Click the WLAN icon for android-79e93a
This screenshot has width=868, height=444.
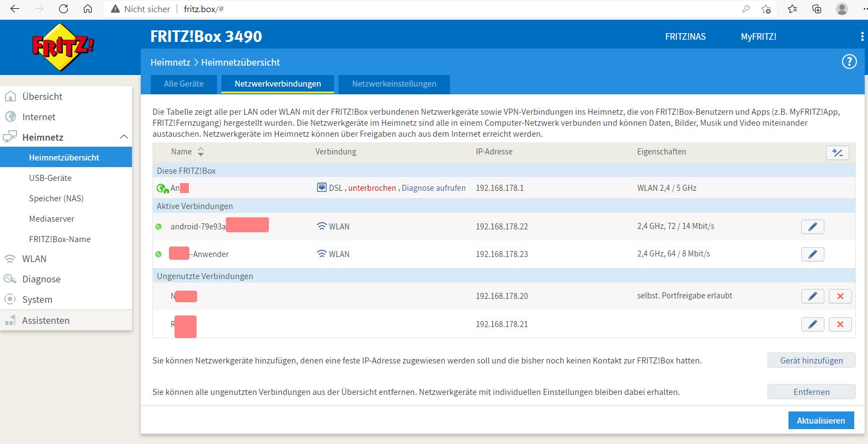(x=321, y=226)
